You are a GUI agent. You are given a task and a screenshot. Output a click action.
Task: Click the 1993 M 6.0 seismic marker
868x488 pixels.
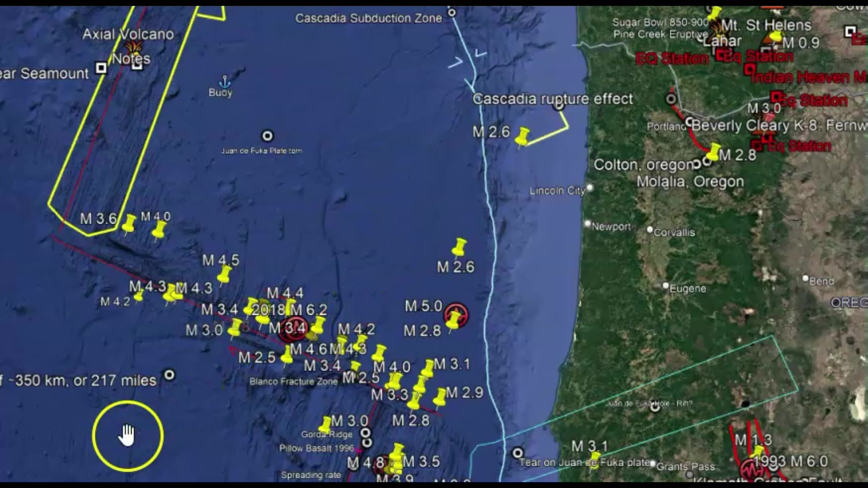coord(751,469)
